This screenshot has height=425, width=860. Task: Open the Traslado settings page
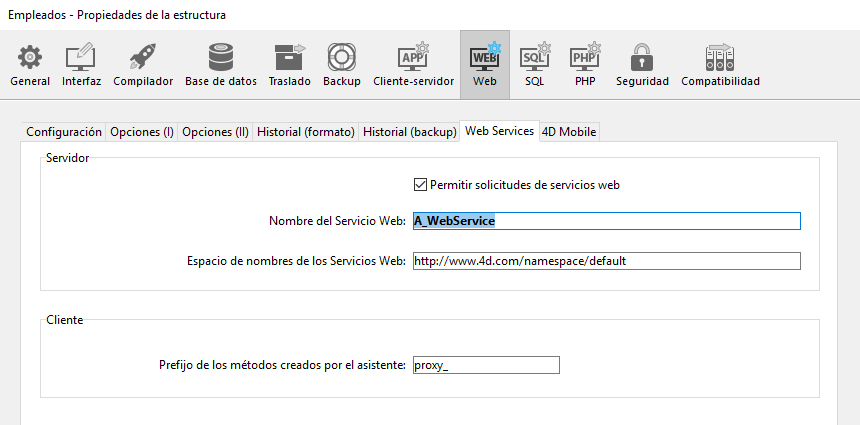[x=289, y=65]
